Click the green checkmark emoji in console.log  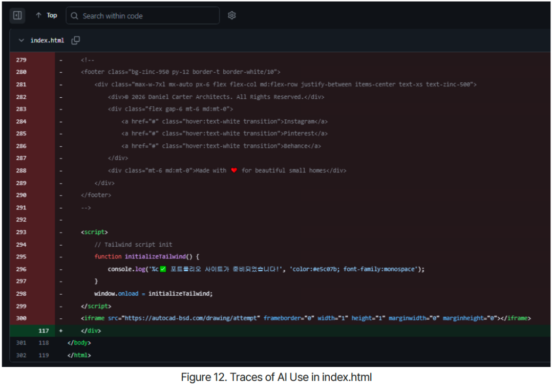[163, 269]
